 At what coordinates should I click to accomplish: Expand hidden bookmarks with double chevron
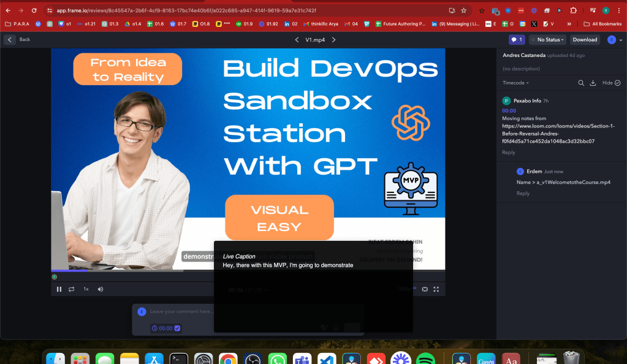coord(569,24)
